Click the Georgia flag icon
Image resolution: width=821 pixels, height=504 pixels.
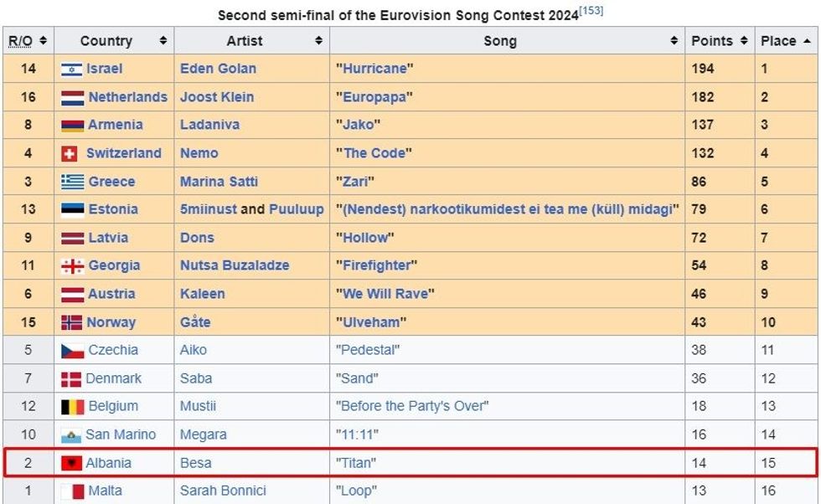click(72, 266)
